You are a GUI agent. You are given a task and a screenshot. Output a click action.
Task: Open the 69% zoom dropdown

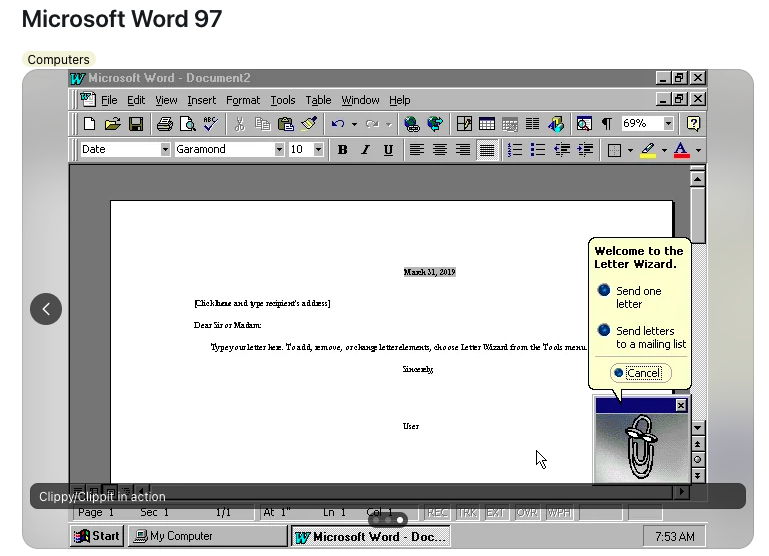click(x=667, y=124)
